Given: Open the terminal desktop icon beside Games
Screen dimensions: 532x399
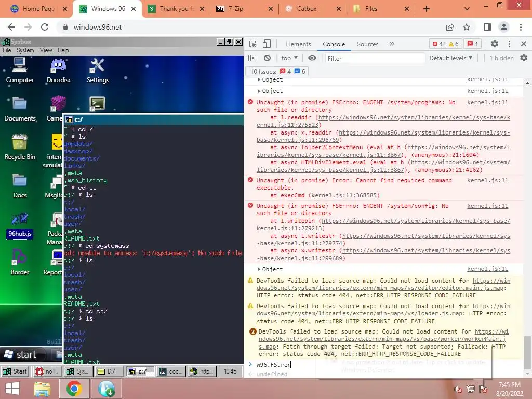Looking at the screenshot, I should pyautogui.click(x=97, y=103).
